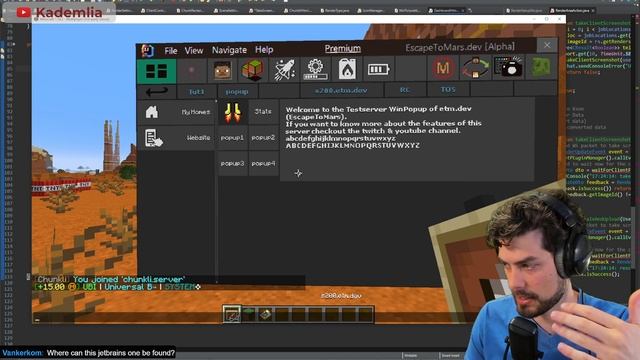640x360 pixels.
Task: Open the circular arrows exchange icon
Action: pos(475,67)
